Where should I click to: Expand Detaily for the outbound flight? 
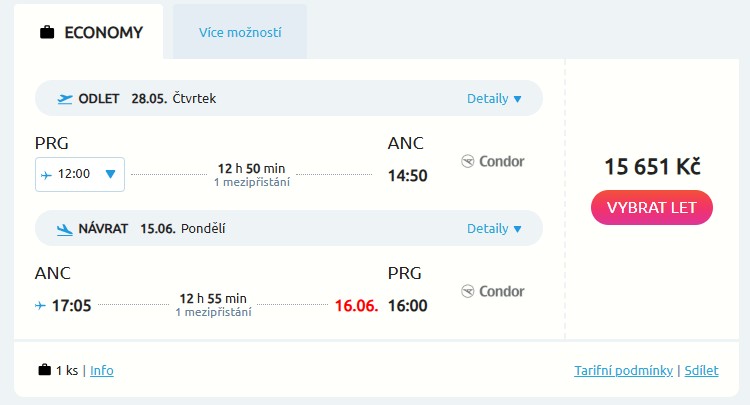pos(494,98)
